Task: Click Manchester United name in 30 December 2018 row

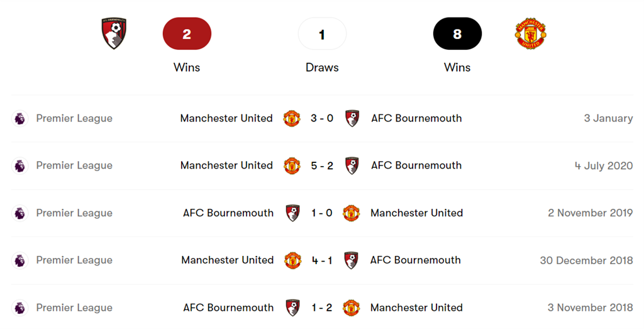Action: [x=228, y=260]
